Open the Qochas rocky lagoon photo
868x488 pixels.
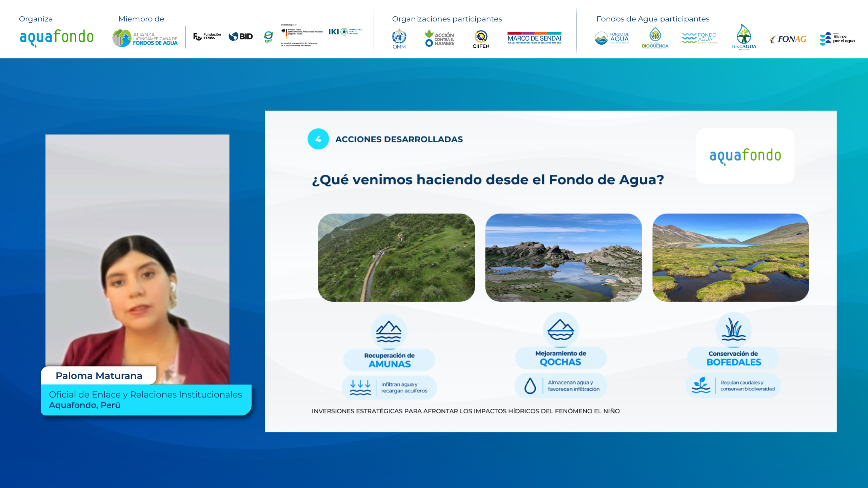click(564, 258)
